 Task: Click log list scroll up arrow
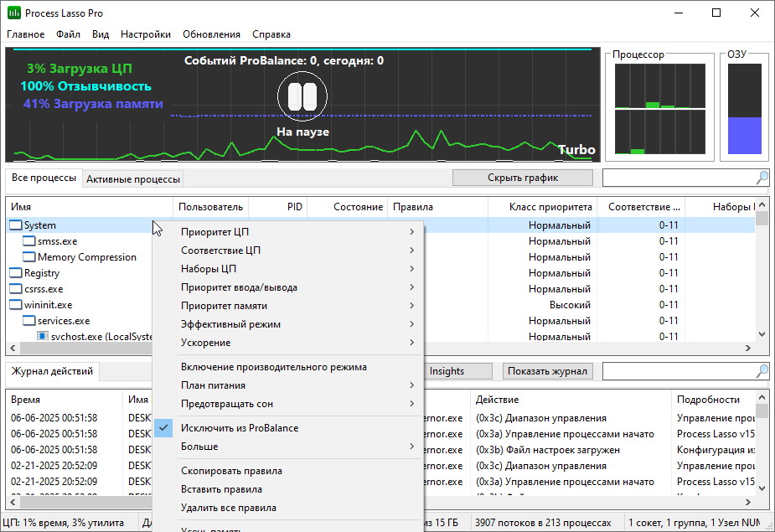762,396
